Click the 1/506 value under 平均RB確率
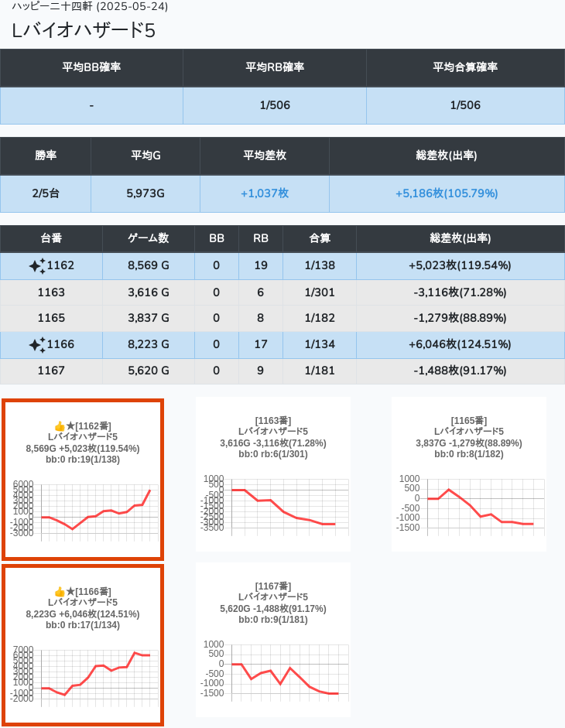 (275, 105)
